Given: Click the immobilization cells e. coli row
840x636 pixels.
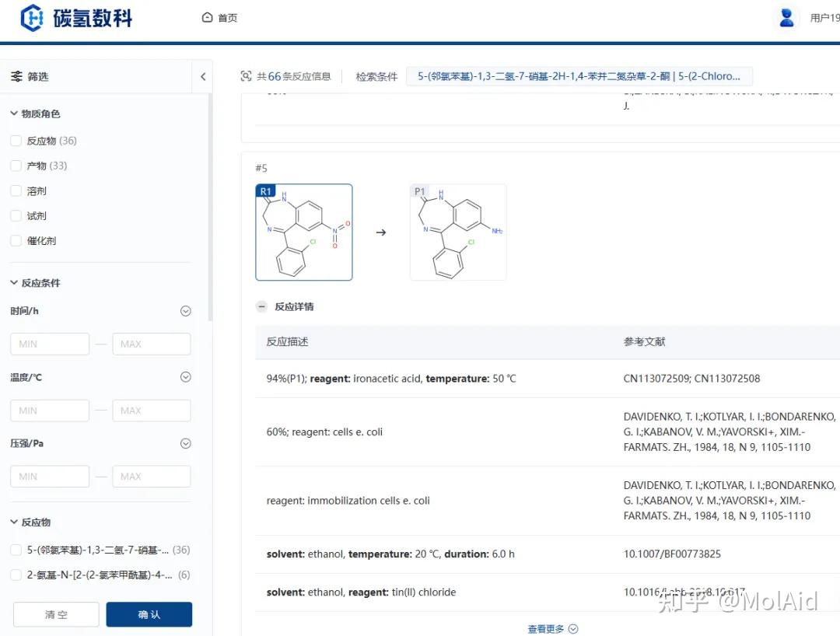Looking at the screenshot, I should tap(548, 501).
